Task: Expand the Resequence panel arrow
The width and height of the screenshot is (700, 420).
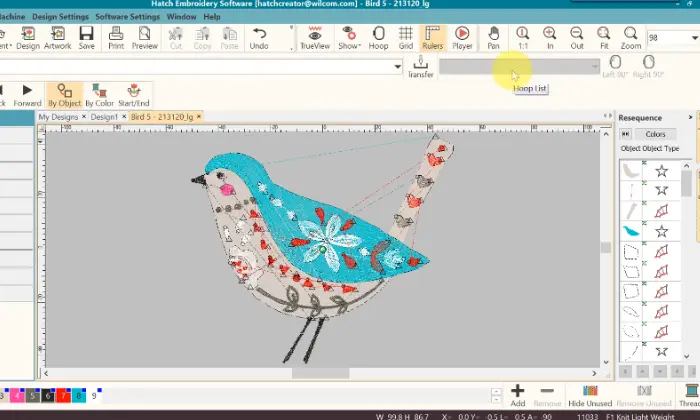Action: (690, 117)
